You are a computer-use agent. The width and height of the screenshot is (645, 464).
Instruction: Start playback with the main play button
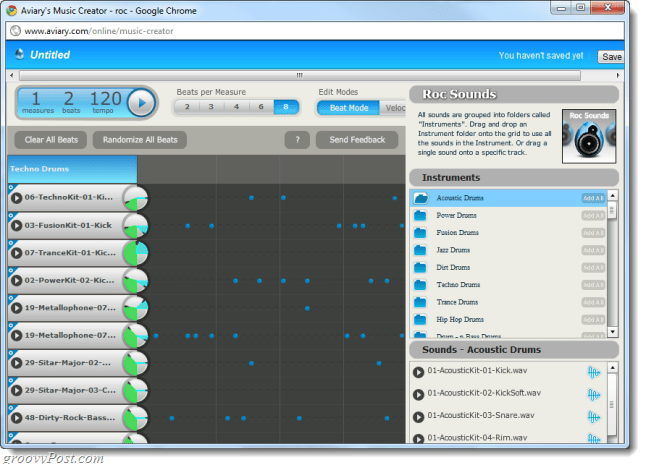pyautogui.click(x=142, y=103)
